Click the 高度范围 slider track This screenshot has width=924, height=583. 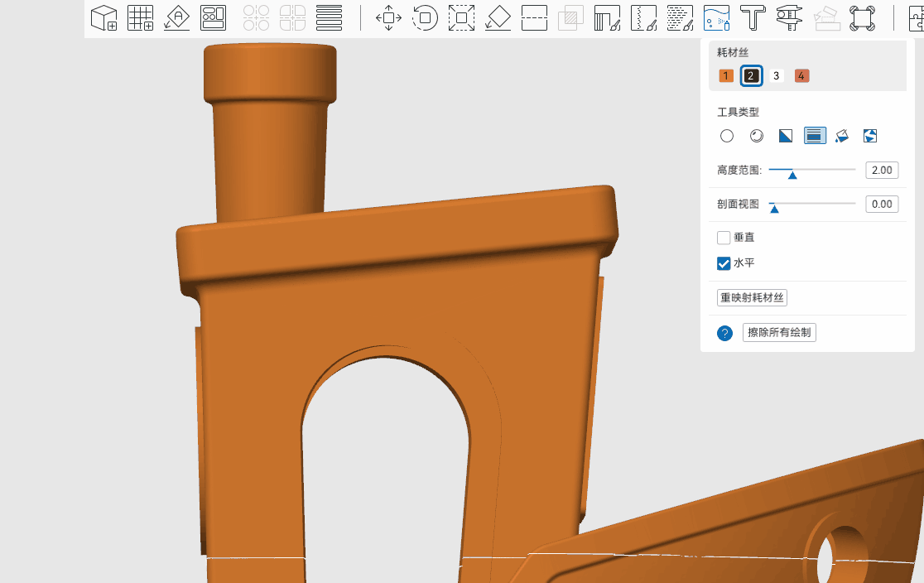tap(812, 170)
